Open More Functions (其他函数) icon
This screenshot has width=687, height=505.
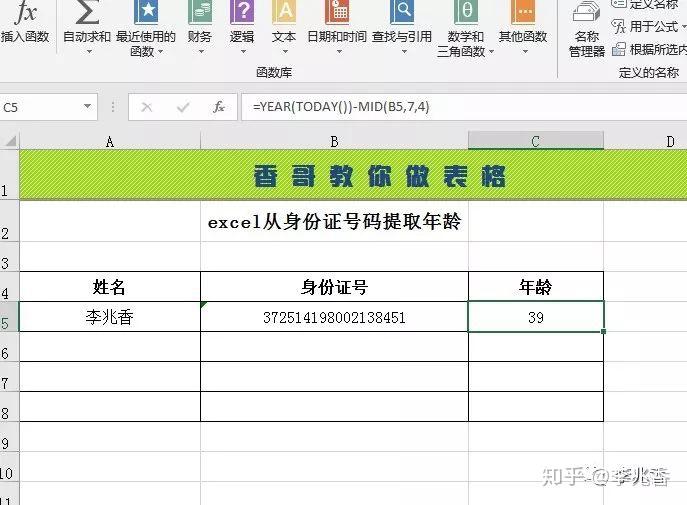tap(523, 12)
